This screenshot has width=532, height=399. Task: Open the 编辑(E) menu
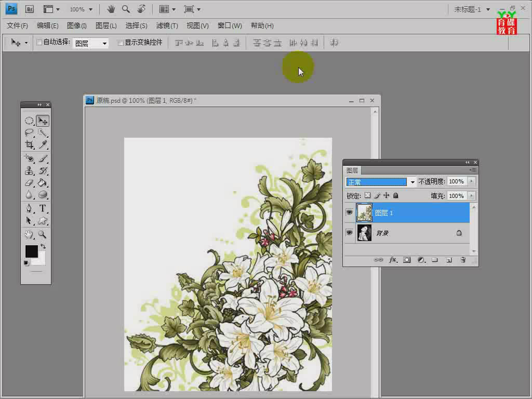(x=47, y=26)
